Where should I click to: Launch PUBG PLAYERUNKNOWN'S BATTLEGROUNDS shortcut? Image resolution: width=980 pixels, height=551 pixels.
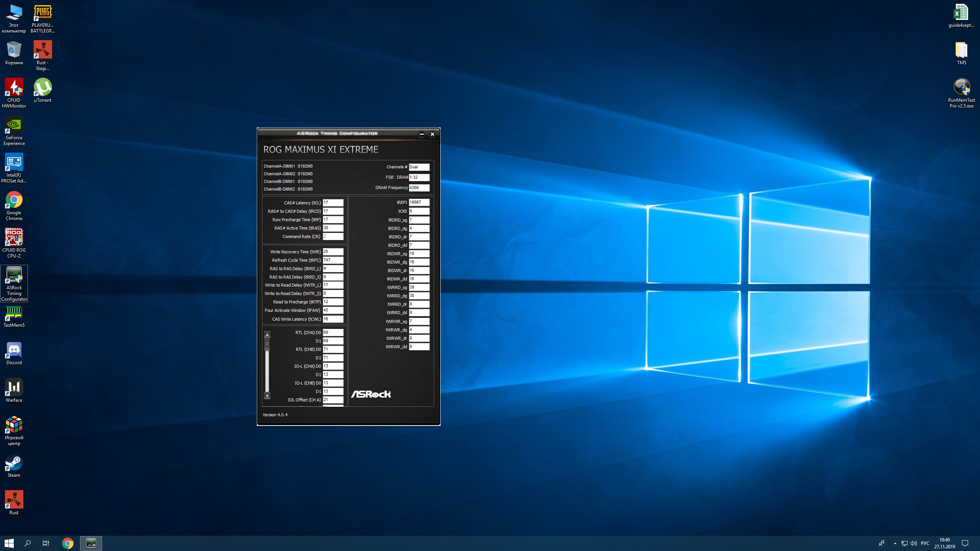tap(42, 19)
